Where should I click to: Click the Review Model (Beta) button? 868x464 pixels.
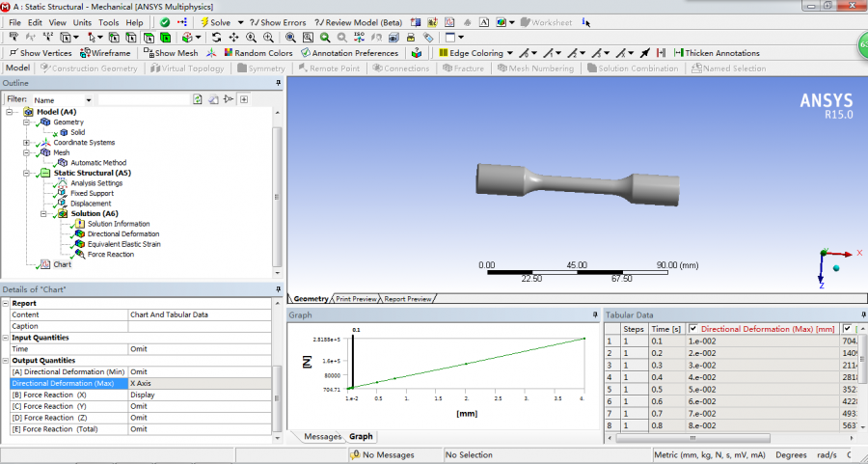tap(358, 22)
